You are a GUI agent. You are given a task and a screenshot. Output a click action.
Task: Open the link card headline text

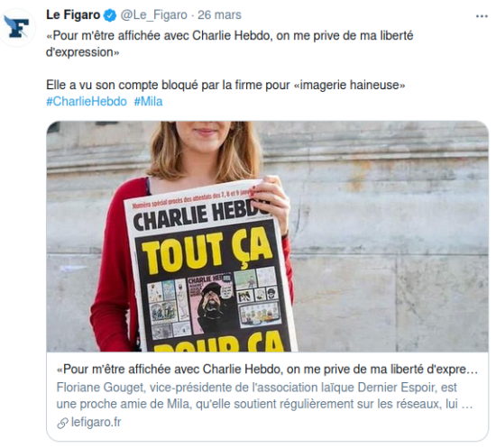tap(267, 369)
